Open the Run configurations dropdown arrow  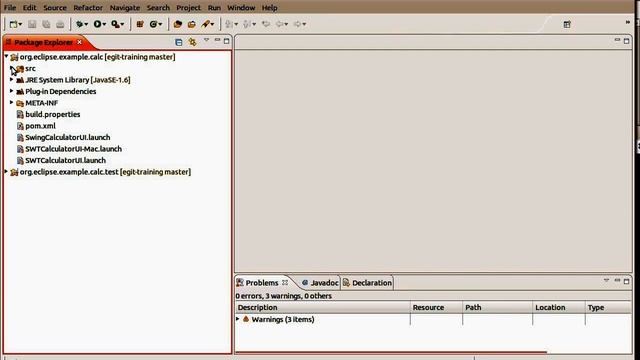[104, 24]
